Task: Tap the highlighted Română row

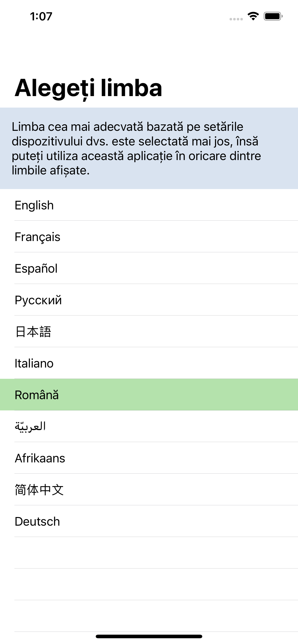Action: point(149,395)
